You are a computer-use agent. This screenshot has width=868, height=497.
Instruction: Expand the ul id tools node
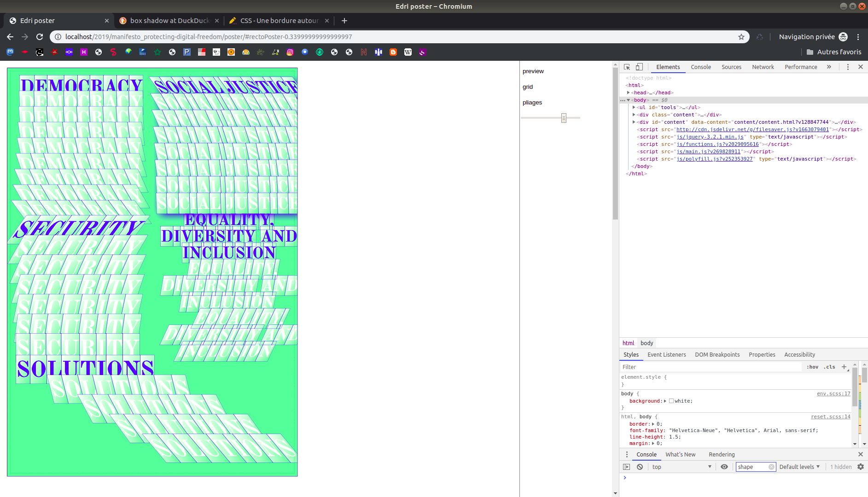pyautogui.click(x=634, y=107)
